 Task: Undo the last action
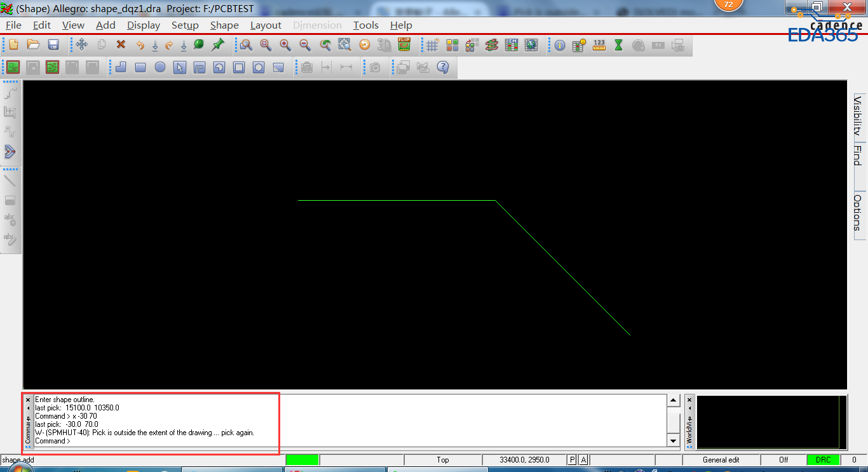coord(140,45)
